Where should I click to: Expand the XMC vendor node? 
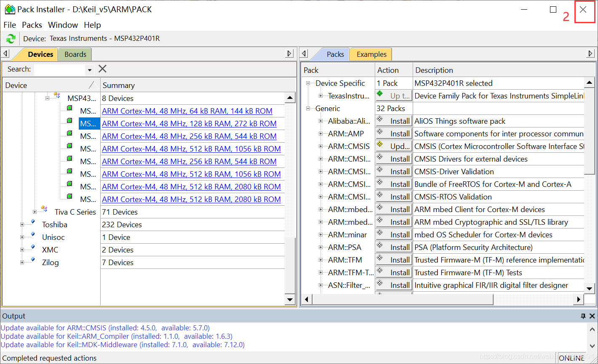coord(22,250)
